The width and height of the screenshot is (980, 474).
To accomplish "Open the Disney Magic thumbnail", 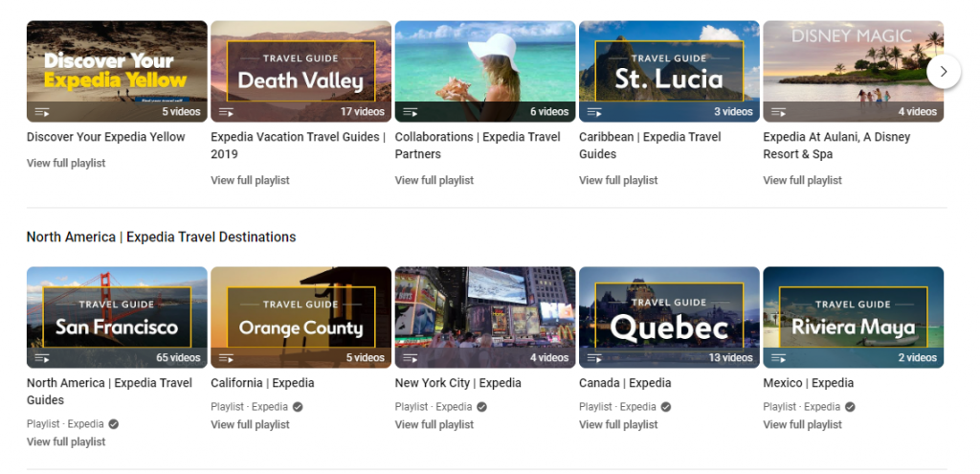I will [x=853, y=71].
